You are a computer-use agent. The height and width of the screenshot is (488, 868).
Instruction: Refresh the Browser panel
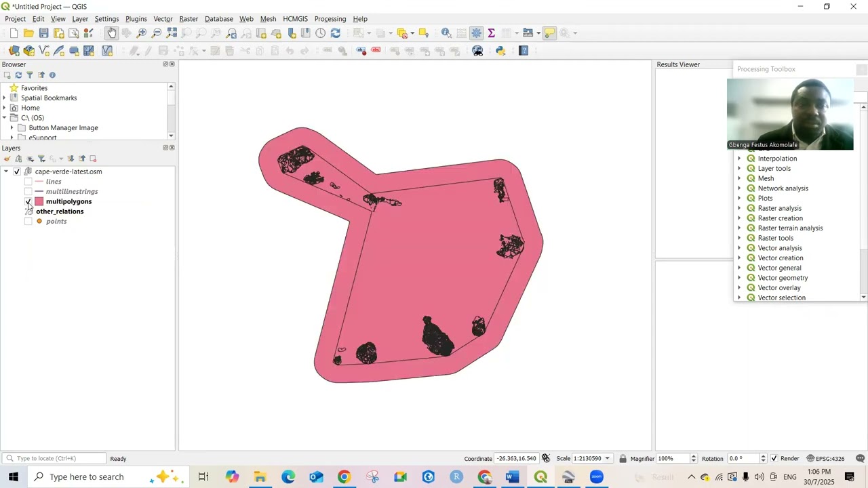[x=18, y=75]
